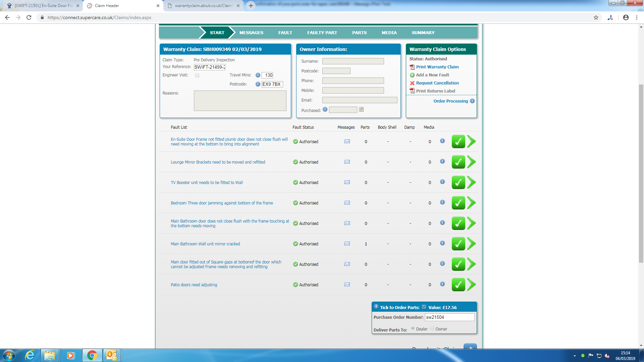The height and width of the screenshot is (362, 644).
Task: Click green checkmark for En-Suite Door Frame fault
Action: [458, 141]
